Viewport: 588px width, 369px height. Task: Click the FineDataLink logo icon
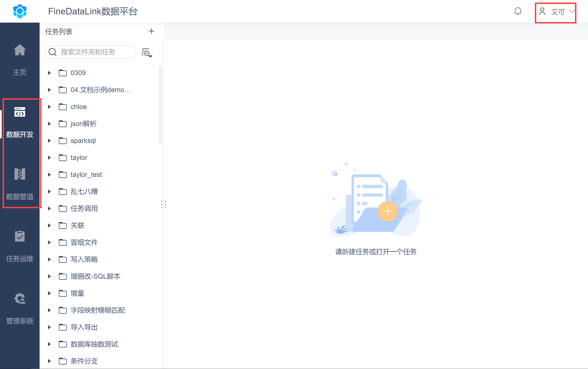click(x=20, y=11)
